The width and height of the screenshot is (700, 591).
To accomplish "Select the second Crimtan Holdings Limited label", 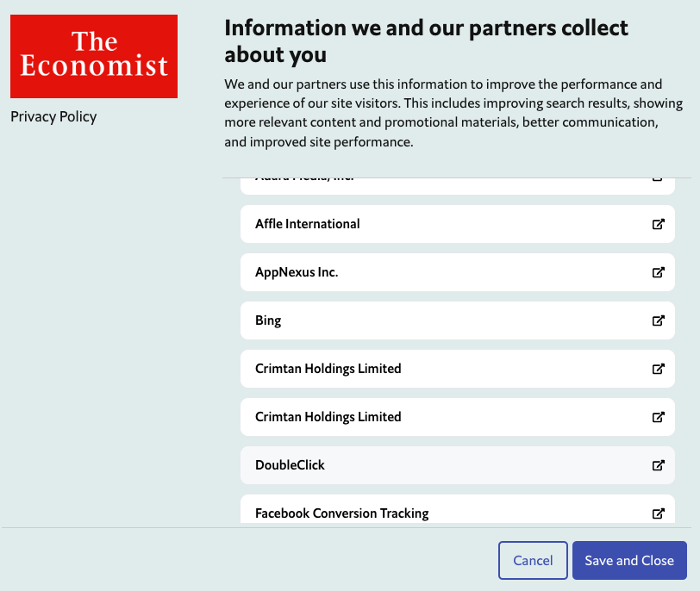I will click(x=328, y=417).
